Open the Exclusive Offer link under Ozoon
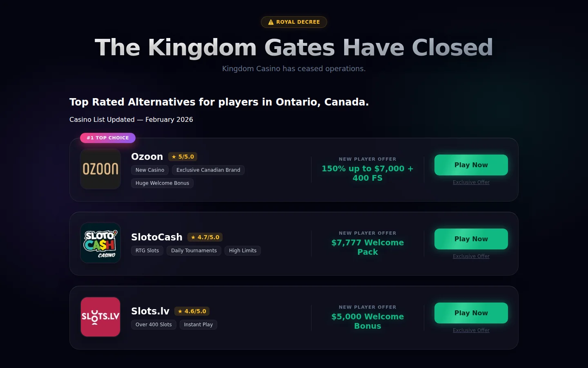 tap(471, 182)
